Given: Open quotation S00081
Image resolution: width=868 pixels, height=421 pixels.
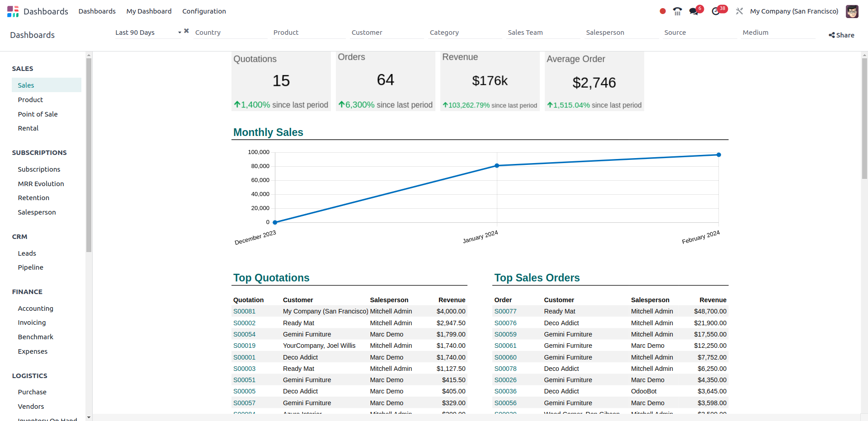Looking at the screenshot, I should coord(244,311).
